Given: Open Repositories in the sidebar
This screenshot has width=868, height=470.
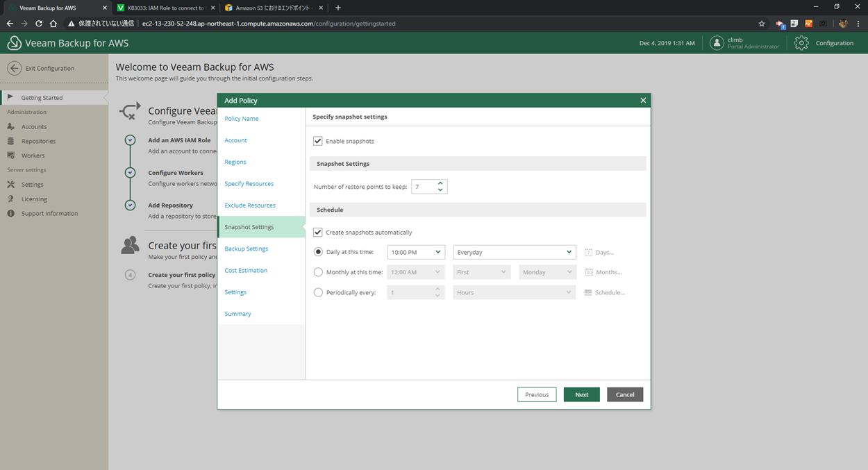Looking at the screenshot, I should coord(38,141).
